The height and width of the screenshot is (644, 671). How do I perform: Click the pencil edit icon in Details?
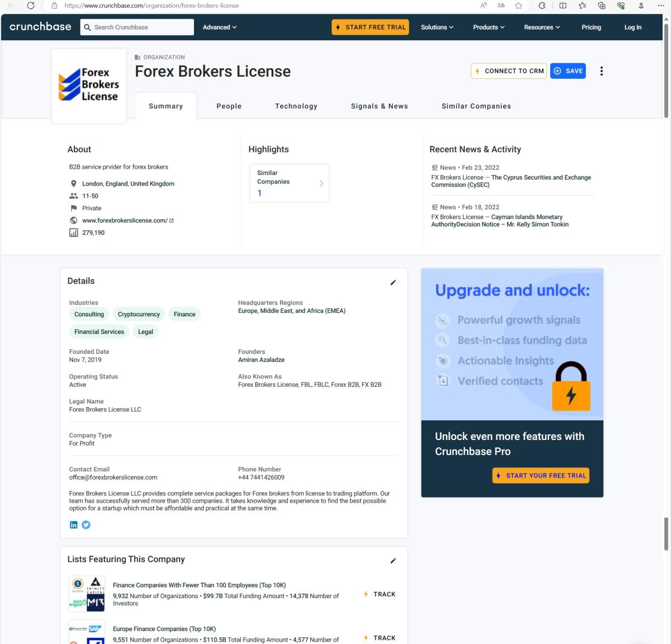point(393,282)
